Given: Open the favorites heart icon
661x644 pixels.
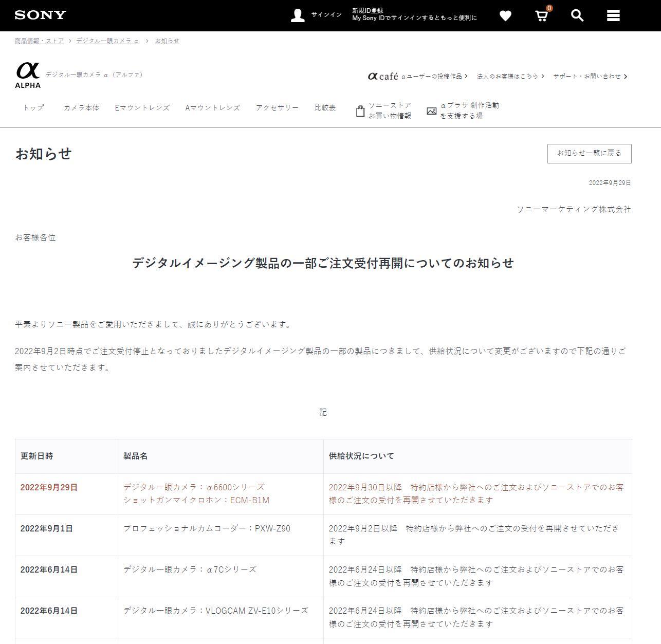Looking at the screenshot, I should click(x=505, y=16).
